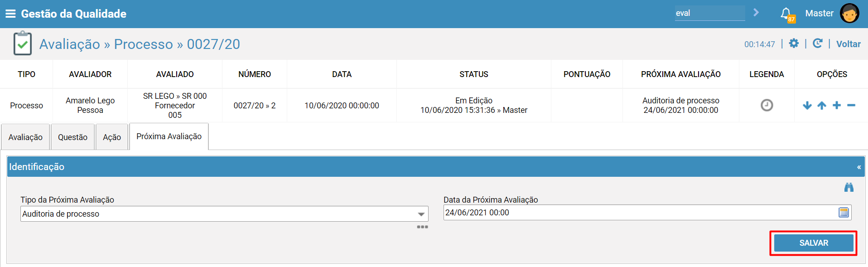Open the hamburger menu
The image size is (868, 267).
(x=10, y=14)
